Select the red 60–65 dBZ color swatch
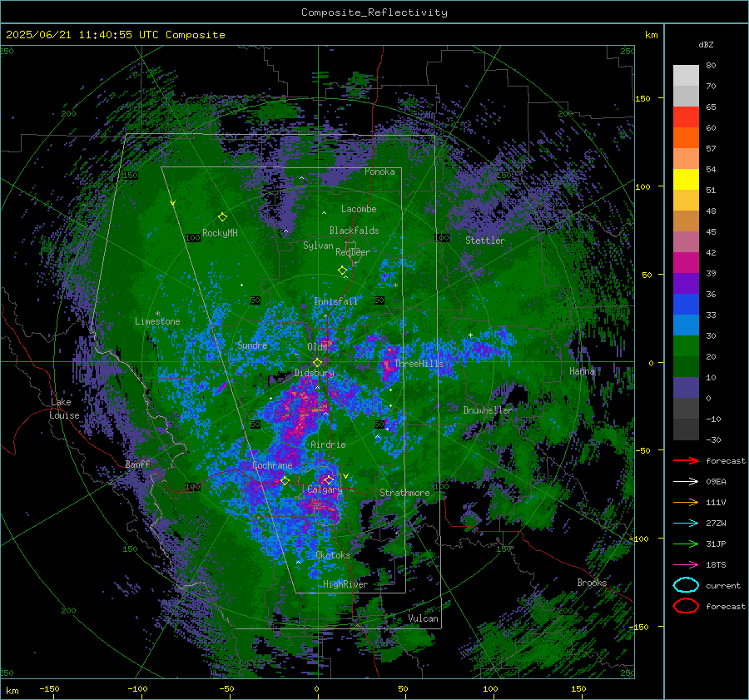749x700 pixels. (x=686, y=117)
